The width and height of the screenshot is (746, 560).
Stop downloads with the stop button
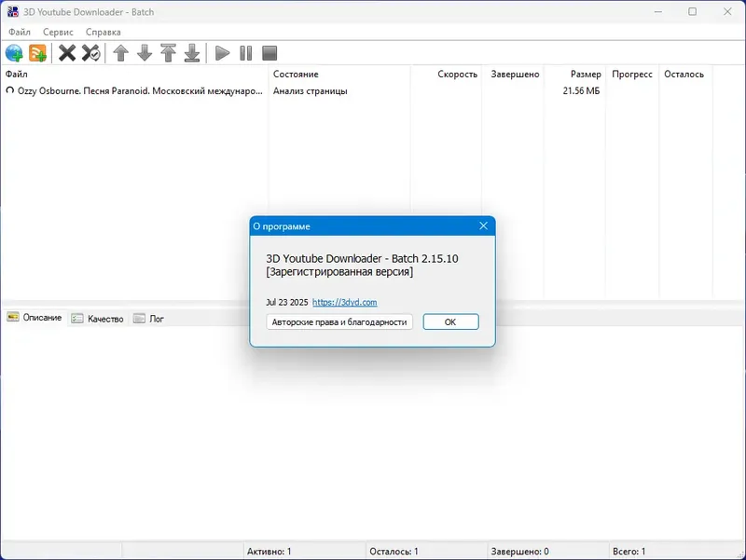coord(269,53)
